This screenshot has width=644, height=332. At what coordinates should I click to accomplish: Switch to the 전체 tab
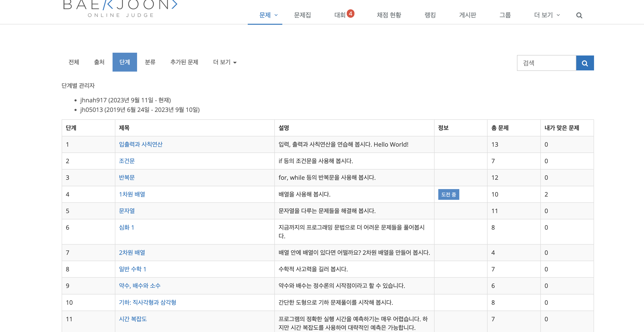point(74,62)
